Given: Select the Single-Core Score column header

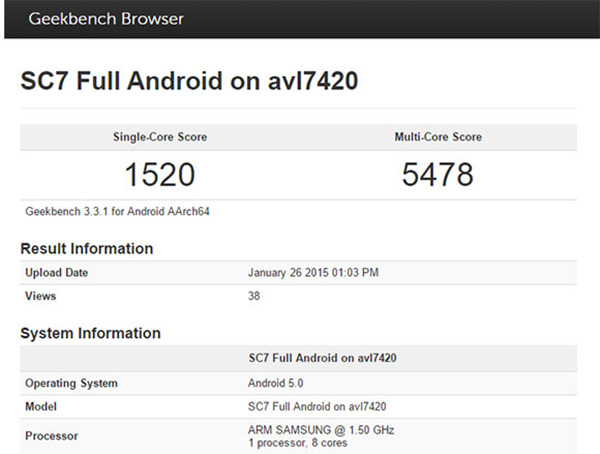Looking at the screenshot, I should pos(160,137).
